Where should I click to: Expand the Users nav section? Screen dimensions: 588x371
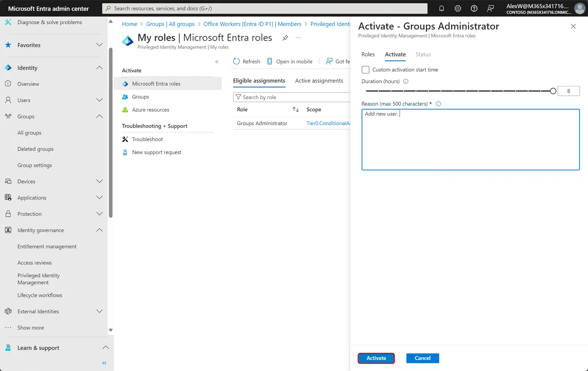click(x=100, y=100)
